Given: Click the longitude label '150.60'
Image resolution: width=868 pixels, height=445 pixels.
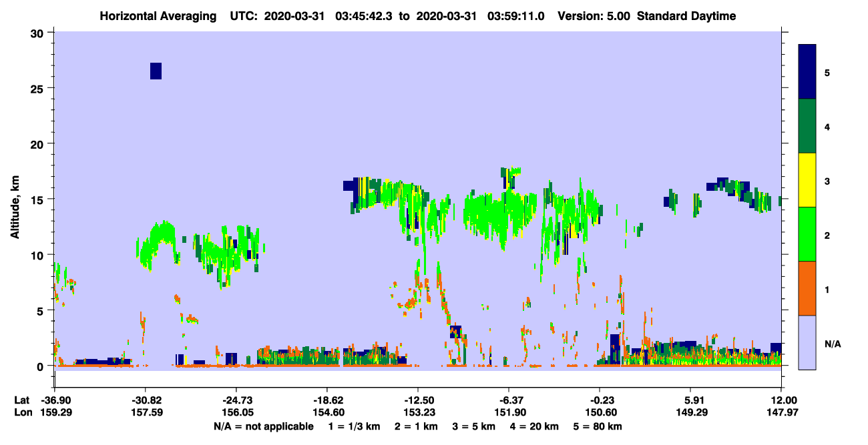Looking at the screenshot, I should (x=600, y=413).
